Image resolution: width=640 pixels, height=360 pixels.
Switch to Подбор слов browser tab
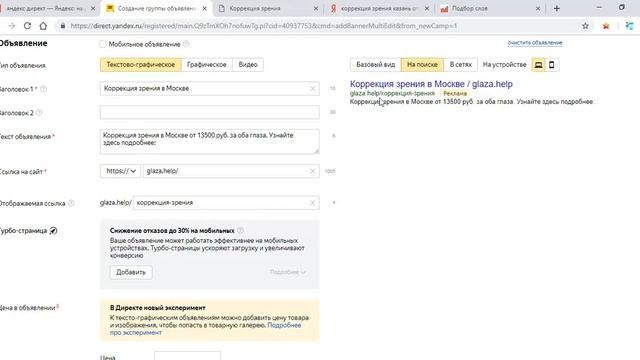pyautogui.click(x=489, y=8)
